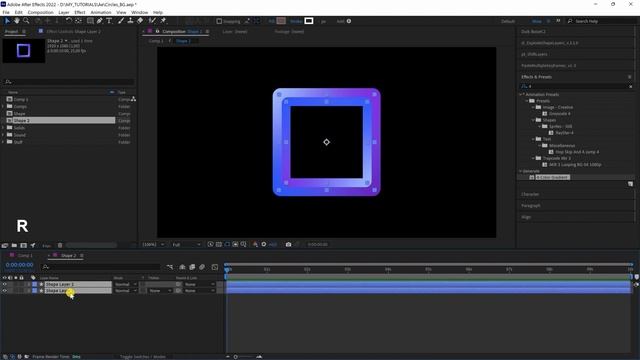The image size is (640, 360).
Task: Select the Hand tool
Action: click(17, 21)
